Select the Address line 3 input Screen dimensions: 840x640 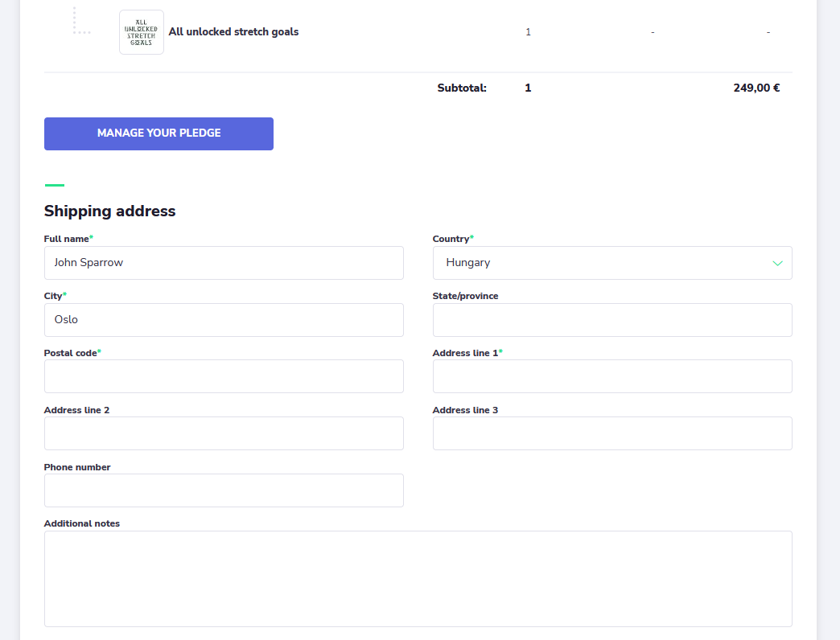pyautogui.click(x=612, y=433)
